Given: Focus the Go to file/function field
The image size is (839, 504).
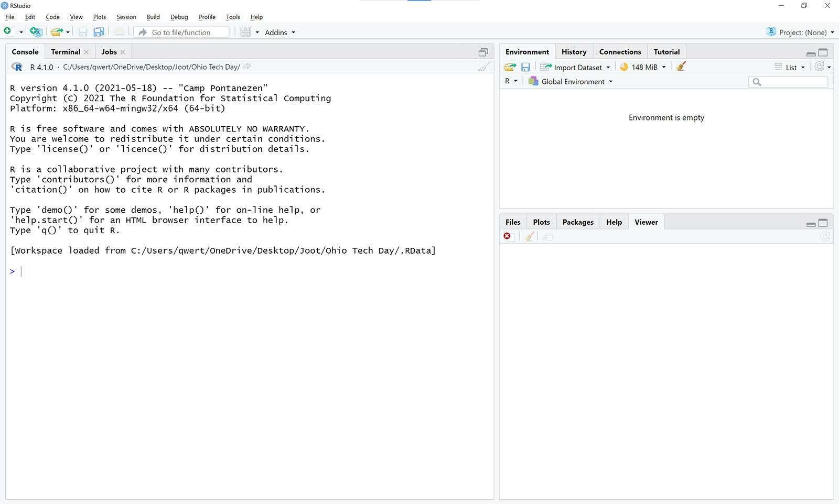Looking at the screenshot, I should (181, 32).
